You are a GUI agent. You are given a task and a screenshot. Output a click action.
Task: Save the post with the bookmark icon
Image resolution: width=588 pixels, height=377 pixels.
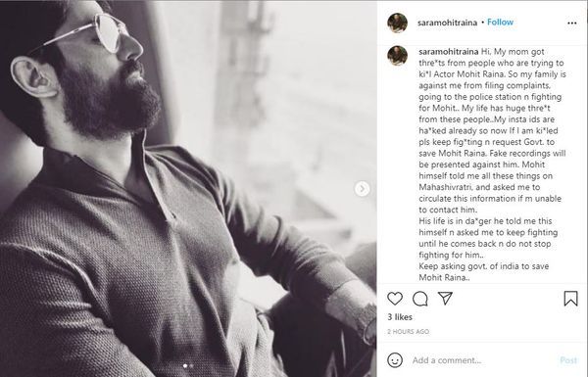point(570,299)
